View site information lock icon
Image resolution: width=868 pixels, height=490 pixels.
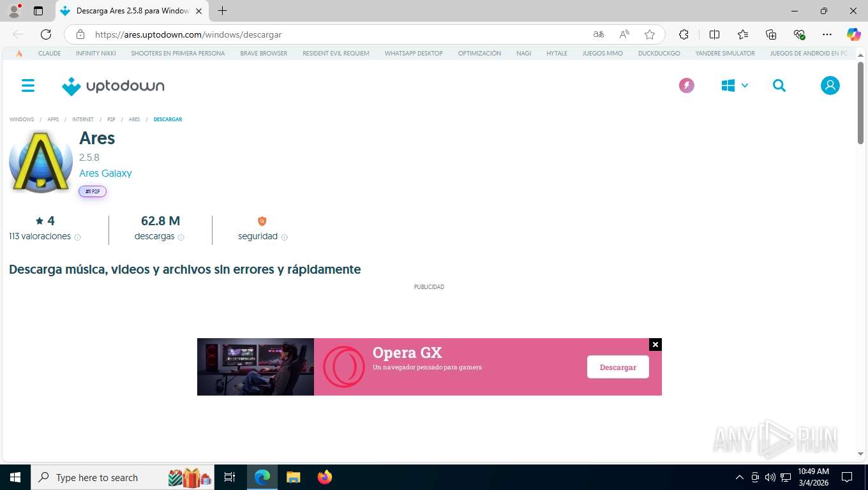point(80,34)
